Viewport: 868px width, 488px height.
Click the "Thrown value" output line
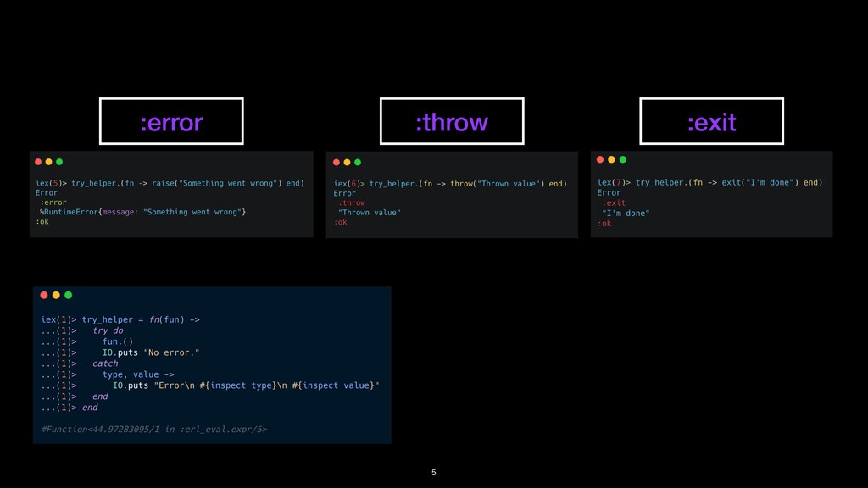click(x=370, y=213)
